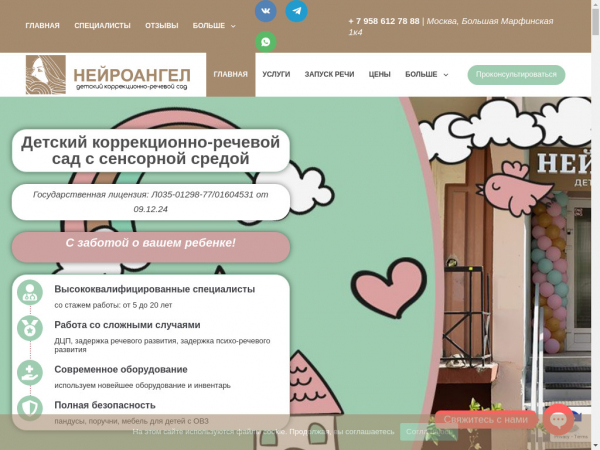This screenshot has width=600, height=450.
Task: Click the Нейроангел logo image
Action: (46, 75)
